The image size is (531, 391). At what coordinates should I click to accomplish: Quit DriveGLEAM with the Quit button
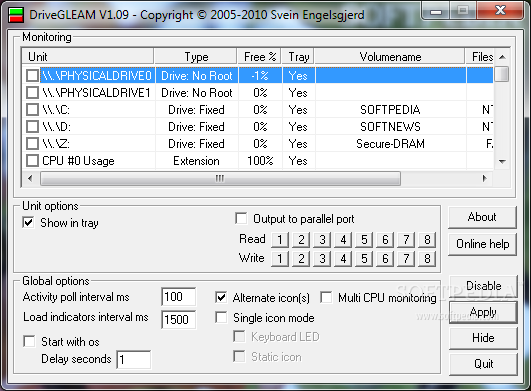point(483,364)
